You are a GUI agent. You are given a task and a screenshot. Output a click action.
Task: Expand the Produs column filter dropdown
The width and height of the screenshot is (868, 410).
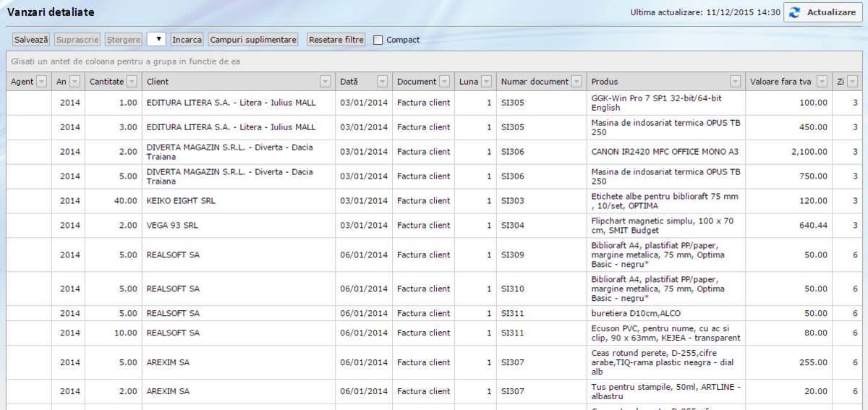(x=735, y=82)
